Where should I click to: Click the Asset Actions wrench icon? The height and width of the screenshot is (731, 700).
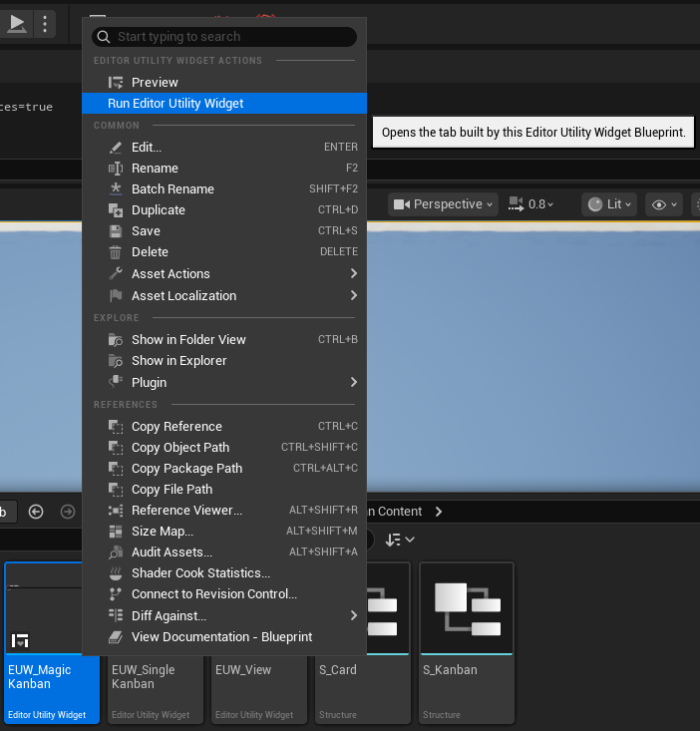coord(116,273)
